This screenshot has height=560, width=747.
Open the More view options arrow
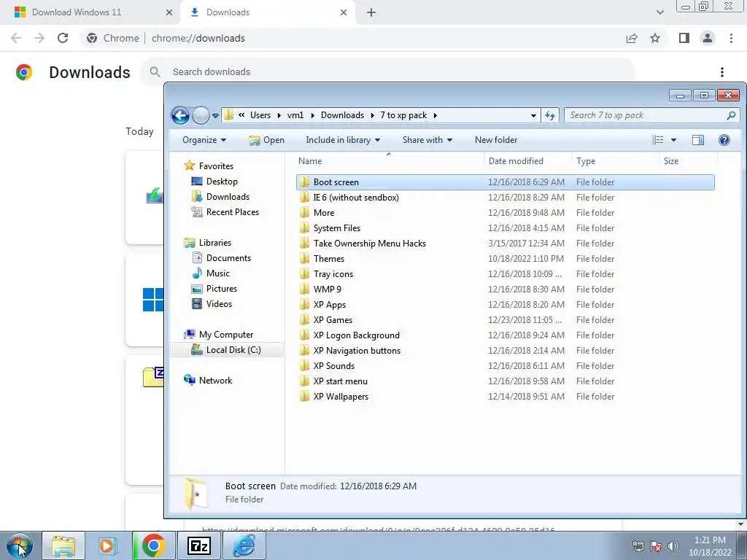[x=673, y=140]
